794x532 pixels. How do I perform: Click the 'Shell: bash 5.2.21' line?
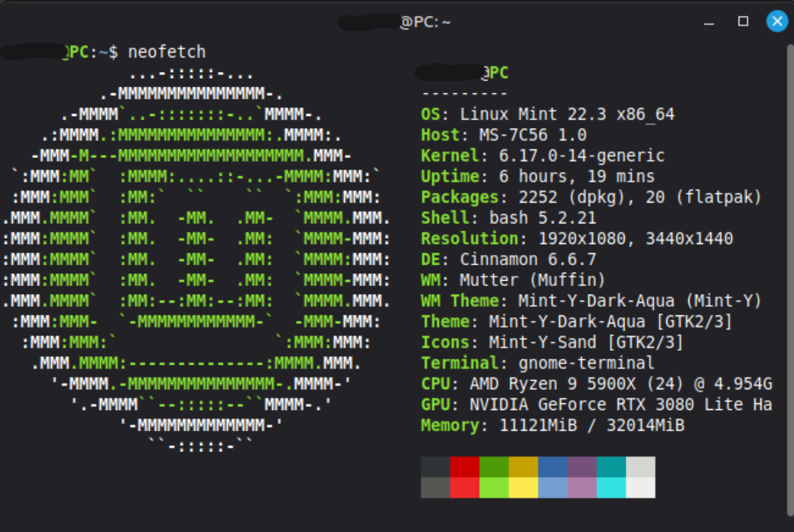pos(508,218)
